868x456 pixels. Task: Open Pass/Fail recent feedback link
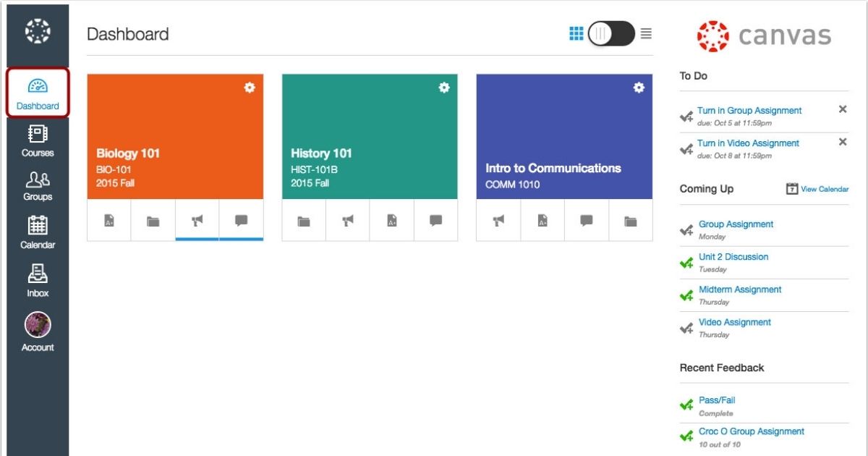point(717,400)
